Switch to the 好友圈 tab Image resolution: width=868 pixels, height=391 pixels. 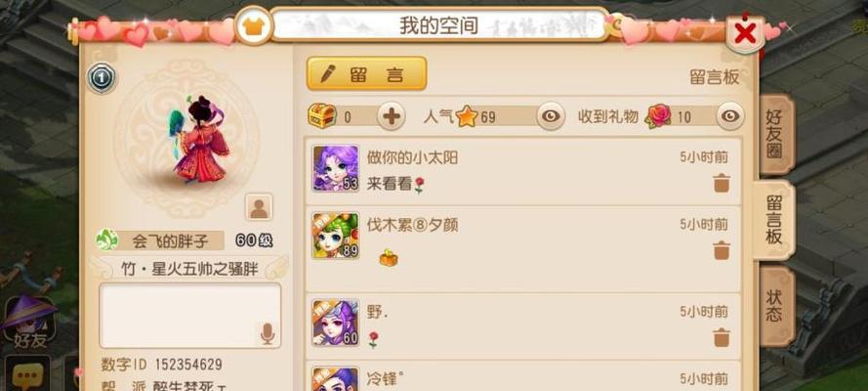tap(774, 134)
